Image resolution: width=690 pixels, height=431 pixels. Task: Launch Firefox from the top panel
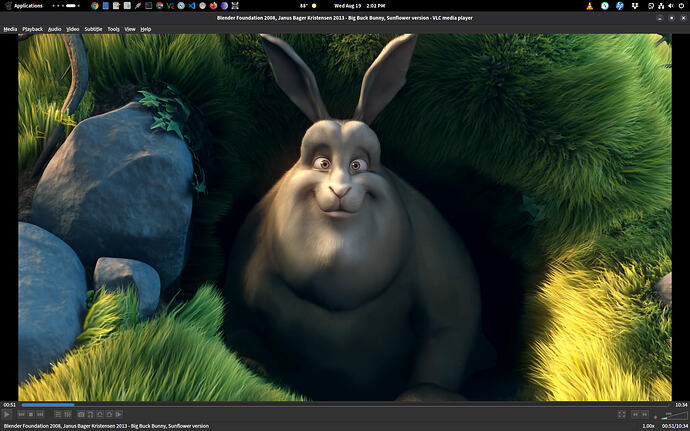click(213, 6)
